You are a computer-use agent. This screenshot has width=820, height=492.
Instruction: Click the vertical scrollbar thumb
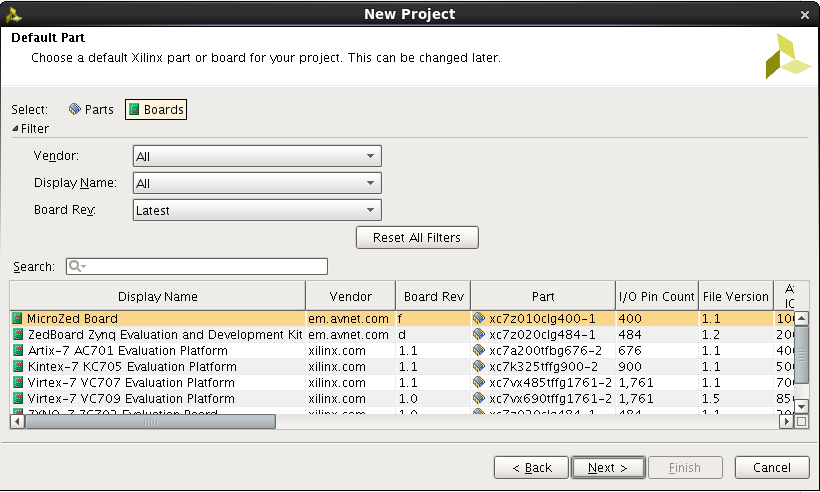coord(801,356)
